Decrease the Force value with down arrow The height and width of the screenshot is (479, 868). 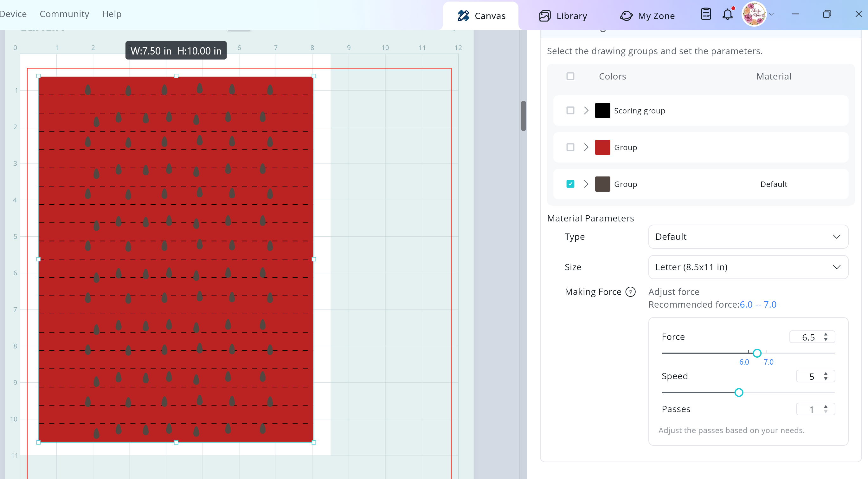[x=826, y=340]
